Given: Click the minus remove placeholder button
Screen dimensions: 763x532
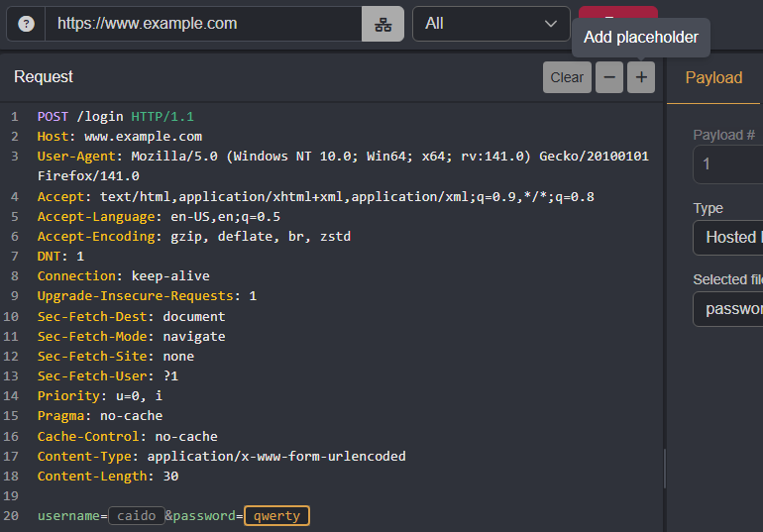Looking at the screenshot, I should click(609, 77).
